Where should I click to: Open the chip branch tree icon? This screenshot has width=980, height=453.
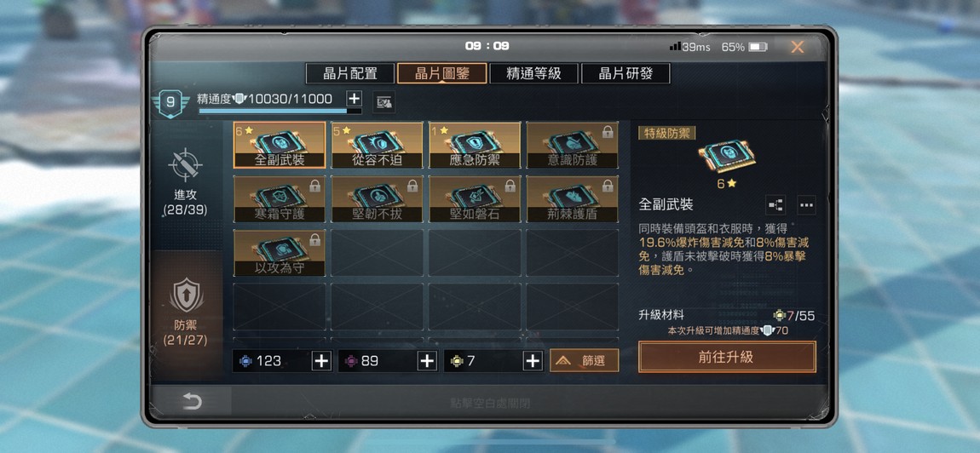coord(775,204)
